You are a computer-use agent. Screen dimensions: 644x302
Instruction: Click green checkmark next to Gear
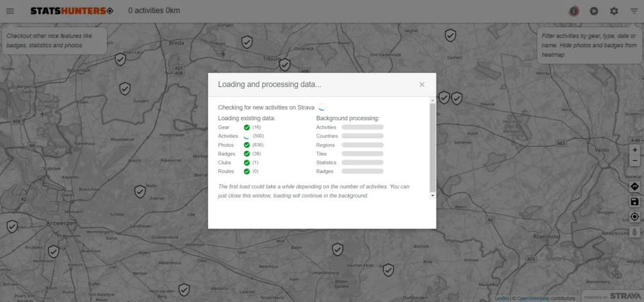[x=247, y=127]
